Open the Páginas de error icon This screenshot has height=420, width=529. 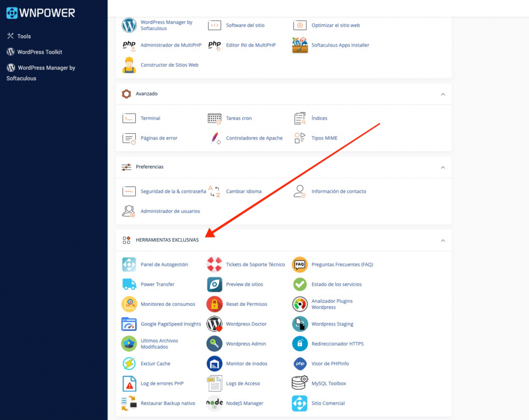point(129,138)
